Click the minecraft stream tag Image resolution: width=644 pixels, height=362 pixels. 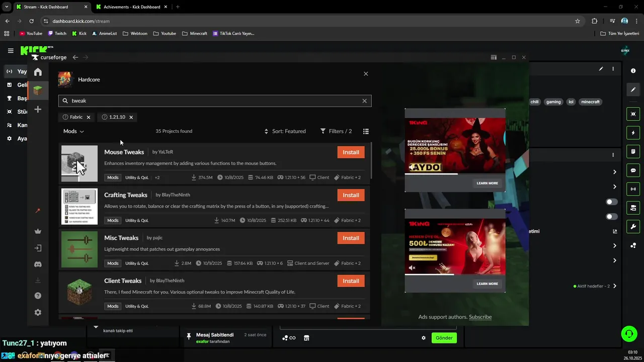(x=590, y=102)
